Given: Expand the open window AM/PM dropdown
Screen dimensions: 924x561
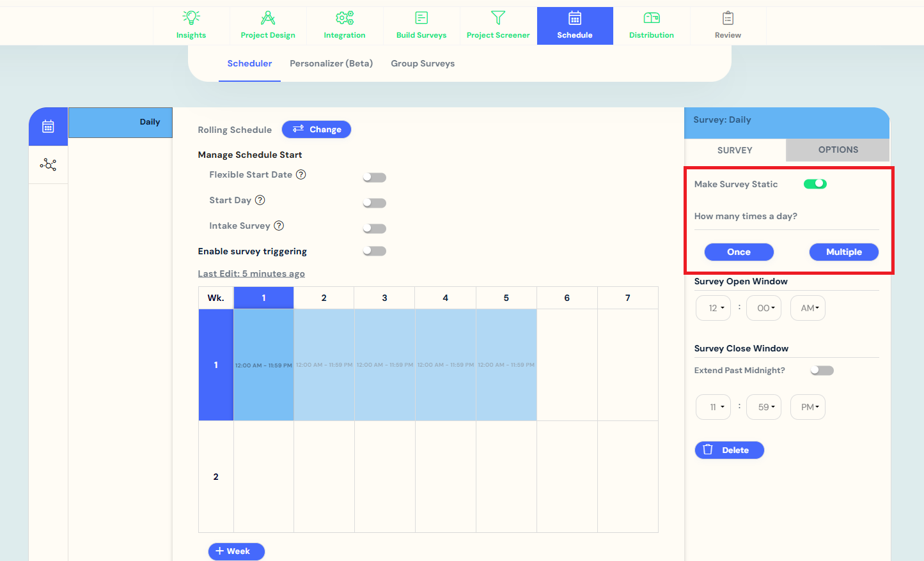Looking at the screenshot, I should pos(808,308).
